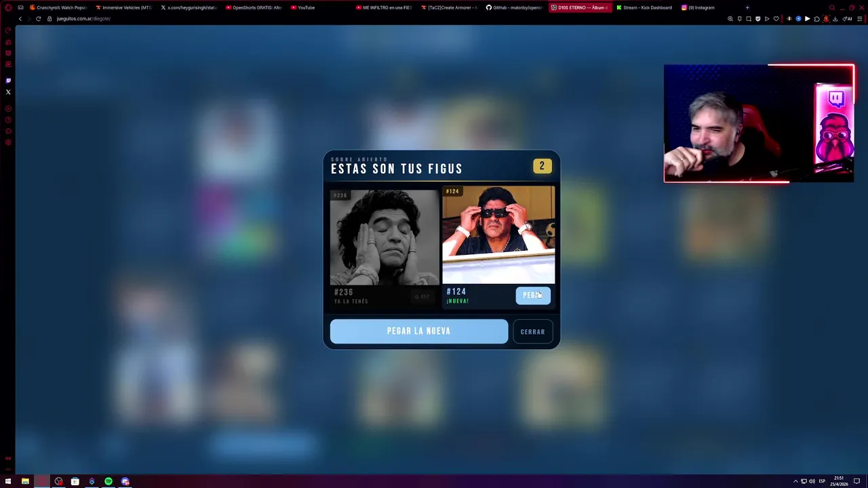Switch to the [TaCZ]Create Armorer tab
Viewport: 868px width, 488px height.
(x=450, y=7)
